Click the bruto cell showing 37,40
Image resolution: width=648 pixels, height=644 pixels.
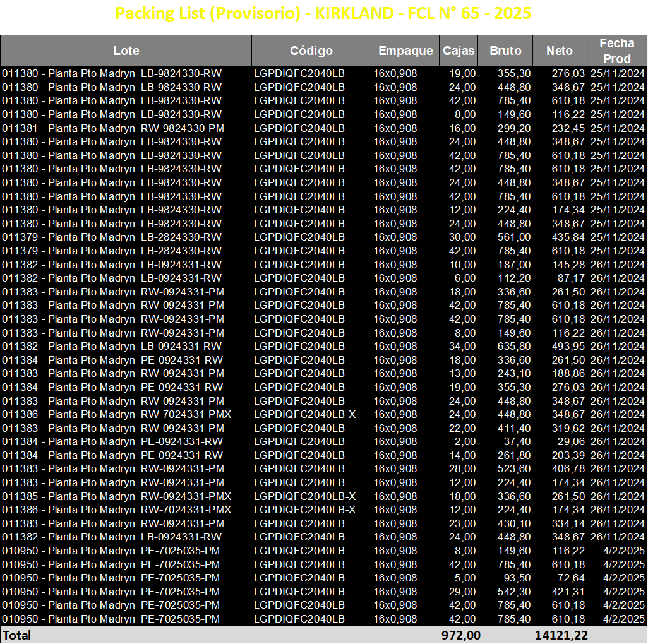(517, 441)
